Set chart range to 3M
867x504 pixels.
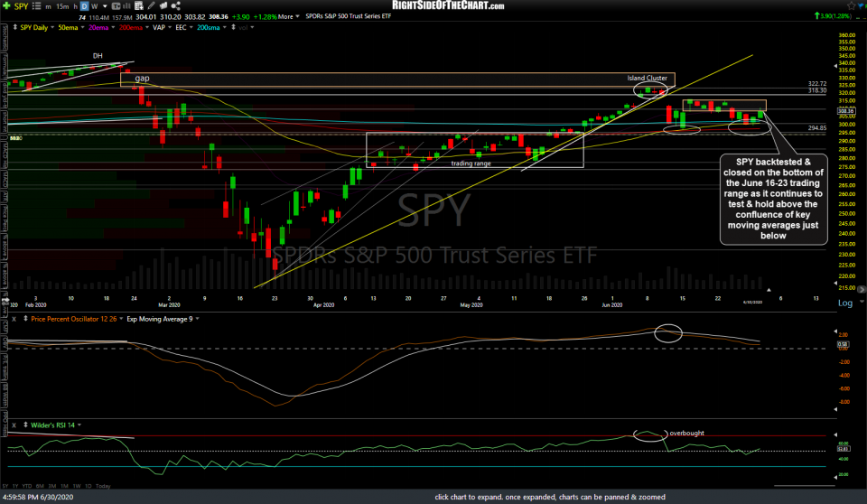pos(52,486)
